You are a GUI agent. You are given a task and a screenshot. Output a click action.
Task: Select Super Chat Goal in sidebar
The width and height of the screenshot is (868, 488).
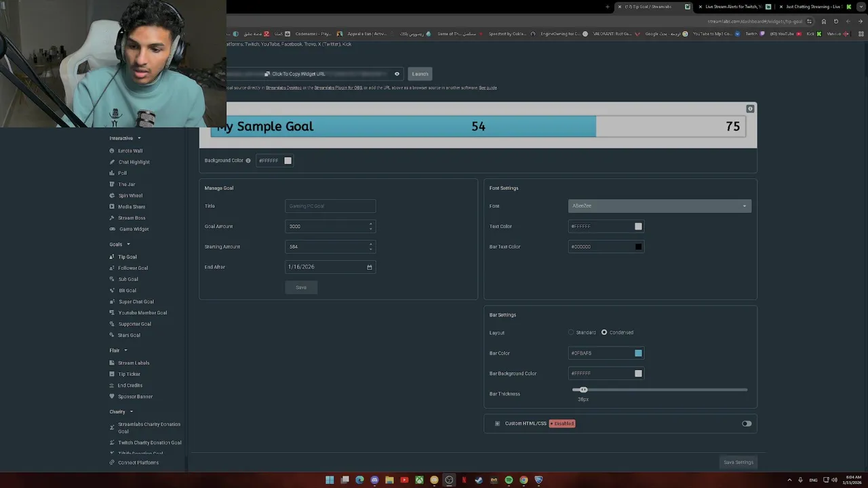click(x=136, y=302)
